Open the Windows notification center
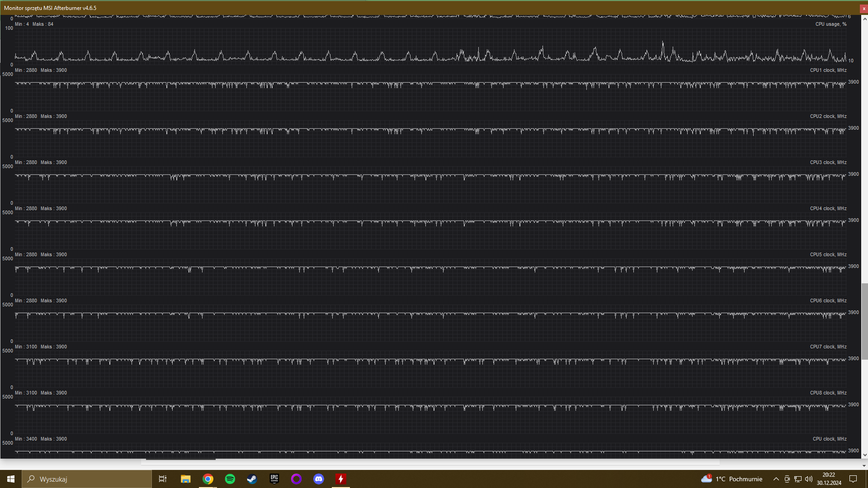Image resolution: width=868 pixels, height=488 pixels. [853, 479]
